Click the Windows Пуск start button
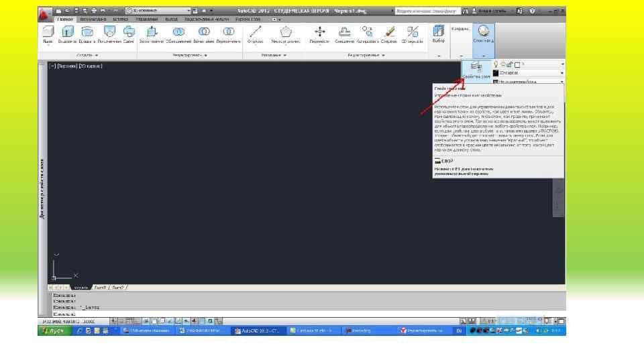This screenshot has height=362, width=644. coord(54,330)
